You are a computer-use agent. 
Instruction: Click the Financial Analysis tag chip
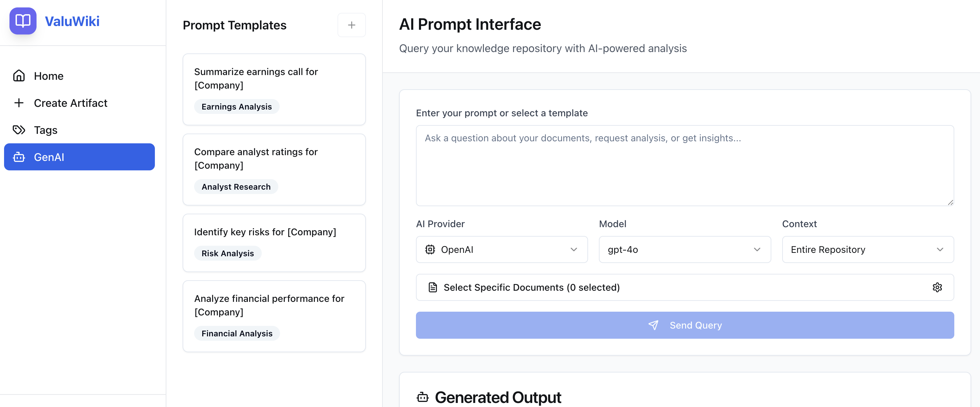[x=237, y=333]
